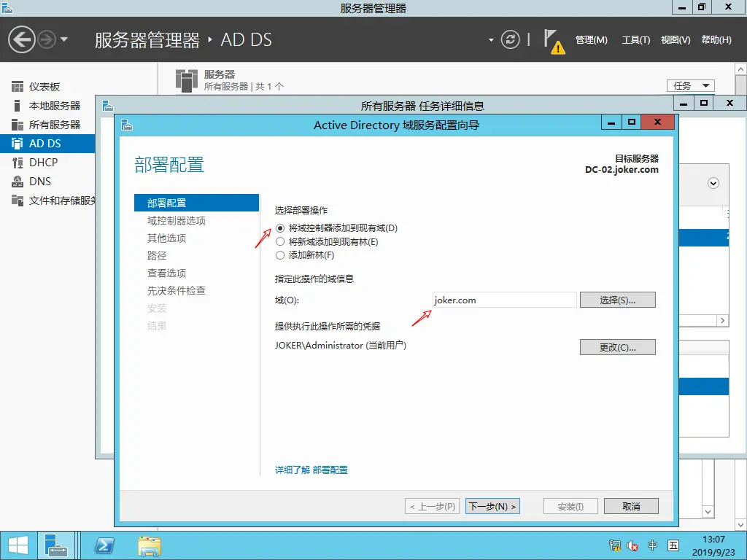This screenshot has width=747, height=560.
Task: Open the 帮助(H) menu
Action: pyautogui.click(x=716, y=40)
